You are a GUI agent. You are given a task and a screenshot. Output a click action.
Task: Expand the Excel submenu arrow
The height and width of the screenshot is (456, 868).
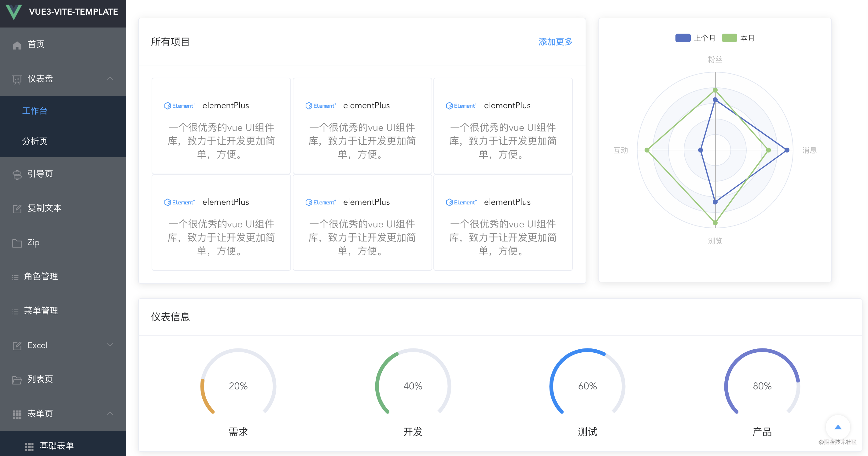point(110,344)
